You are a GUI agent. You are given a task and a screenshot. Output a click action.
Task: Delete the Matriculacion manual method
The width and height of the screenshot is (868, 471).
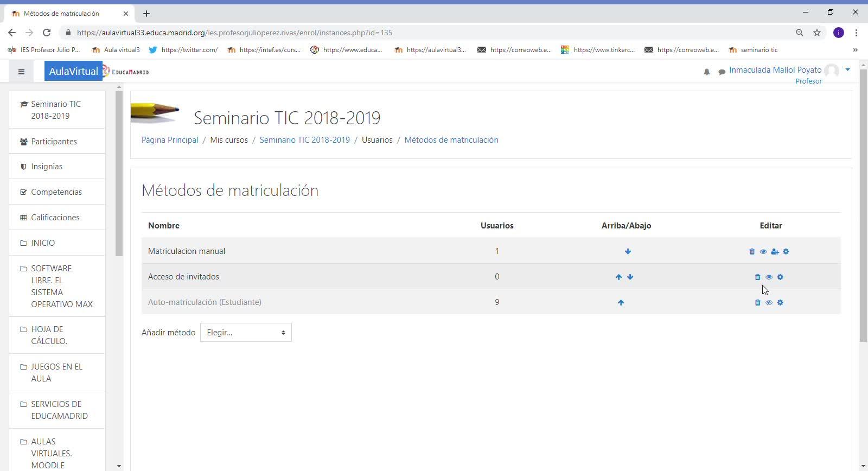(x=752, y=252)
